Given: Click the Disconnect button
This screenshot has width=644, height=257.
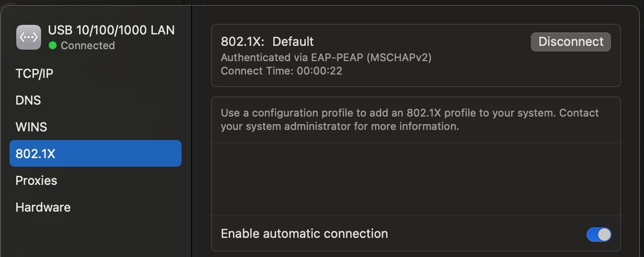Looking at the screenshot, I should pyautogui.click(x=571, y=42).
